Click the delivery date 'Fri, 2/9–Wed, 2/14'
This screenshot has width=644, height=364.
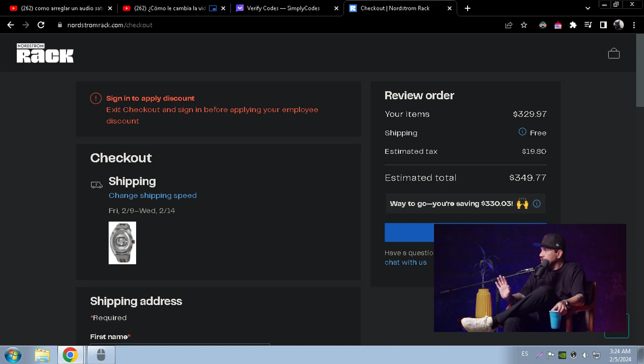point(142,211)
